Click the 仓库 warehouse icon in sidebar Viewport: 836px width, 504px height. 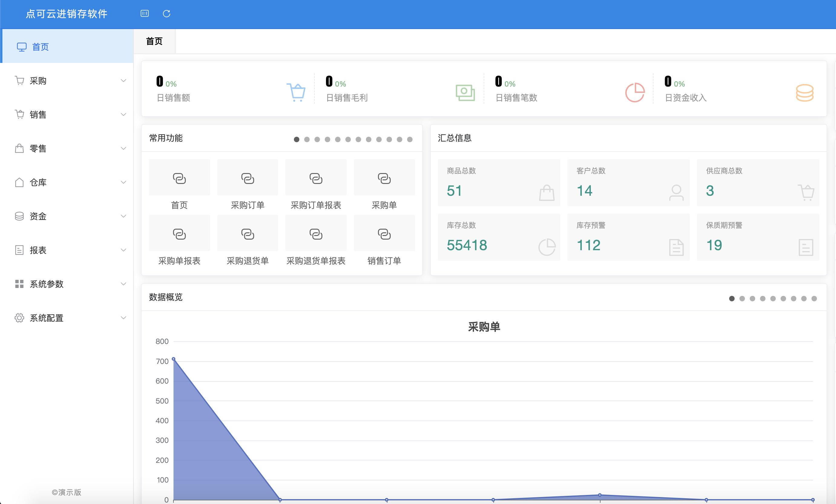tap(19, 182)
